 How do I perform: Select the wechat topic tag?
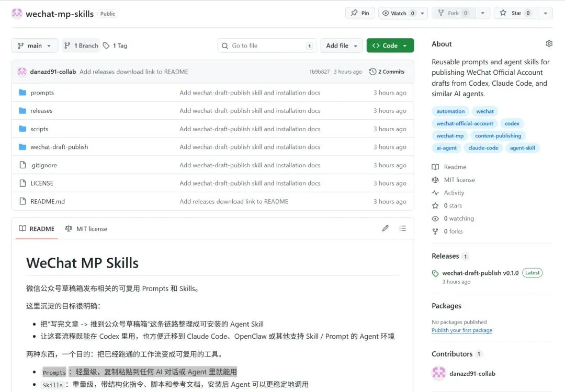[x=484, y=111]
